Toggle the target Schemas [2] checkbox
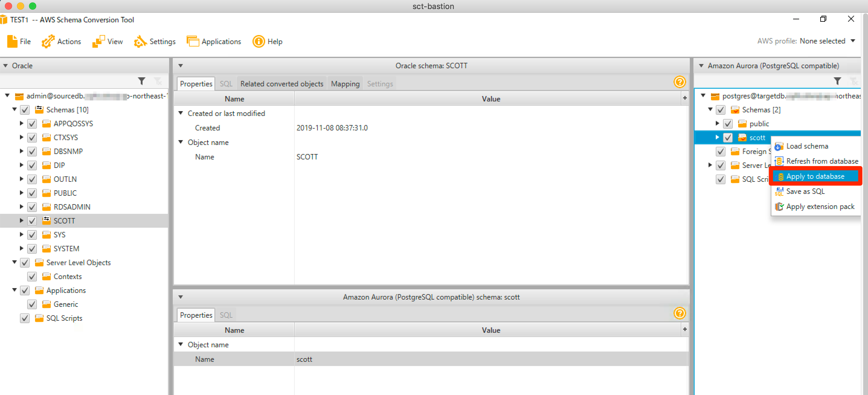Screen dimensions: 868x395 [x=720, y=110]
